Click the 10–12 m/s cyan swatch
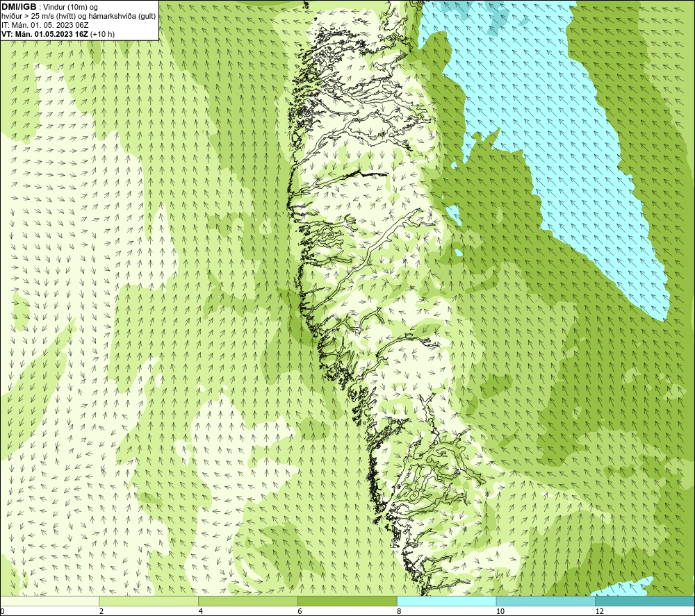This screenshot has height=616, width=695. (546, 601)
